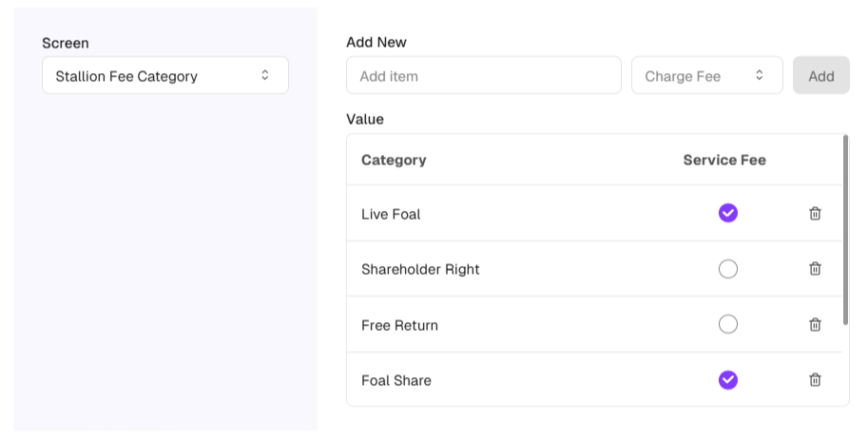Click the Add New label
Image resolution: width=868 pixels, height=440 pixels.
(x=376, y=42)
